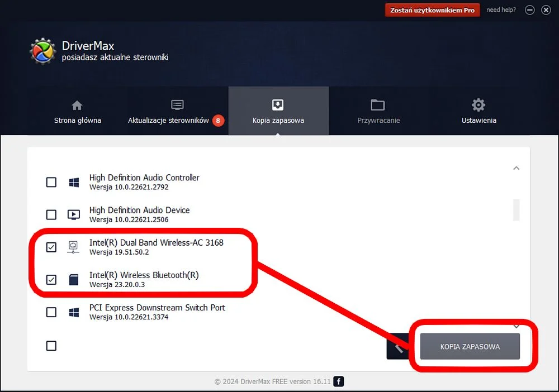Image resolution: width=559 pixels, height=392 pixels.
Task: Click version text Wersja 19.51.50.2
Action: point(119,252)
